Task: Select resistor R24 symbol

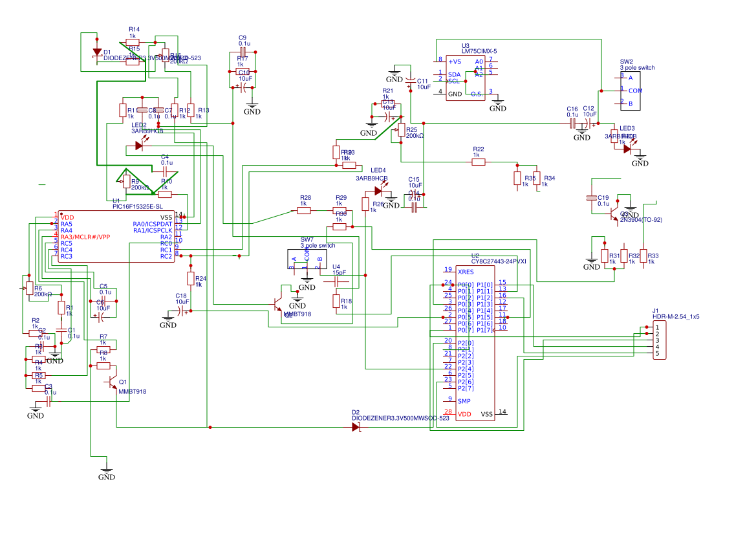Action: pyautogui.click(x=191, y=278)
